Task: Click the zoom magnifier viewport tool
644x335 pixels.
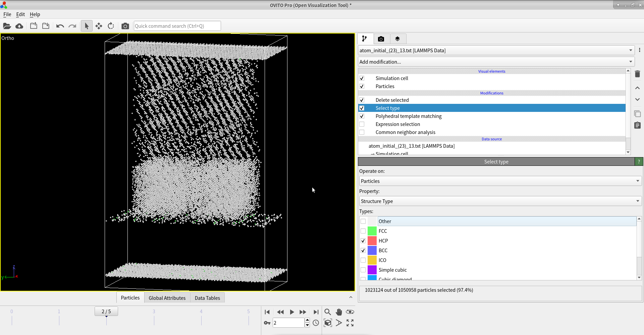Action: [328, 312]
